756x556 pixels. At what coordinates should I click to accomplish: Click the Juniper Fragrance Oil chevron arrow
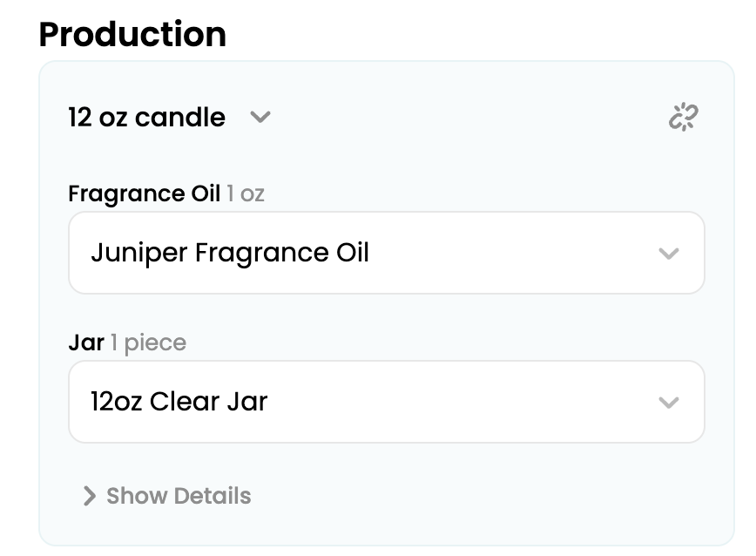pos(668,254)
